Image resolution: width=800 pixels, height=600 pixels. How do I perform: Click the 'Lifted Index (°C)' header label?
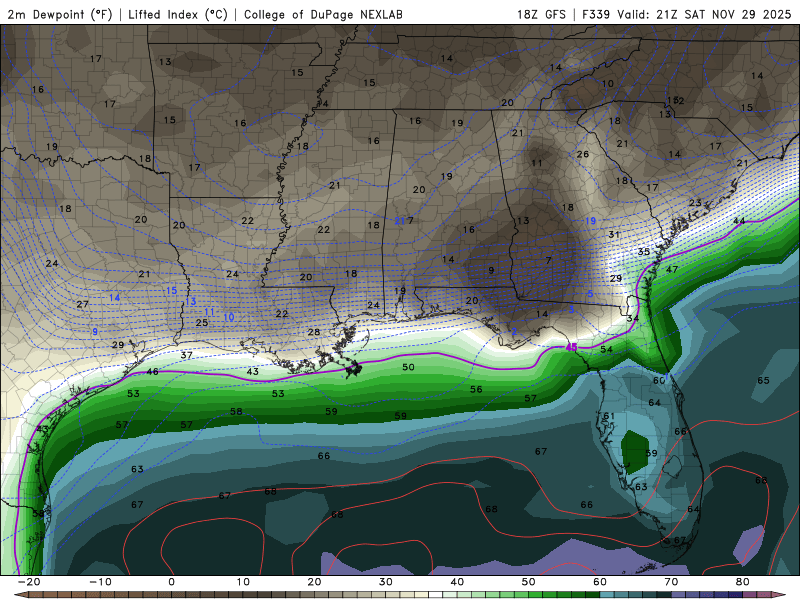coord(178,14)
